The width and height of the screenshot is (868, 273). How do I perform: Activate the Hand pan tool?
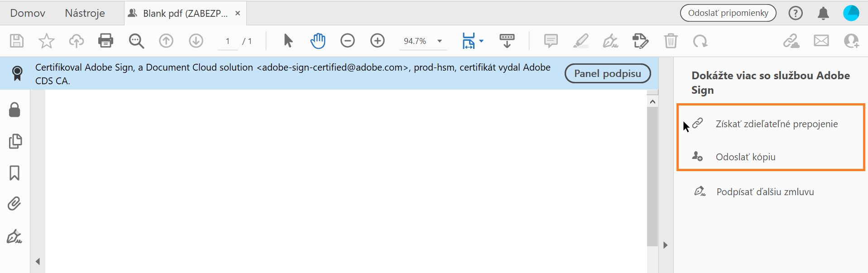[318, 41]
